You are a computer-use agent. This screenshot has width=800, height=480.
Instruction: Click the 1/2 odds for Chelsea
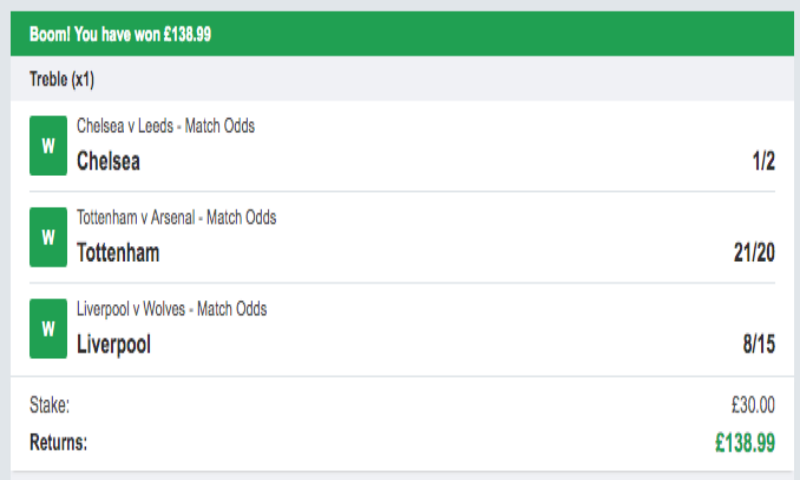coord(763,161)
